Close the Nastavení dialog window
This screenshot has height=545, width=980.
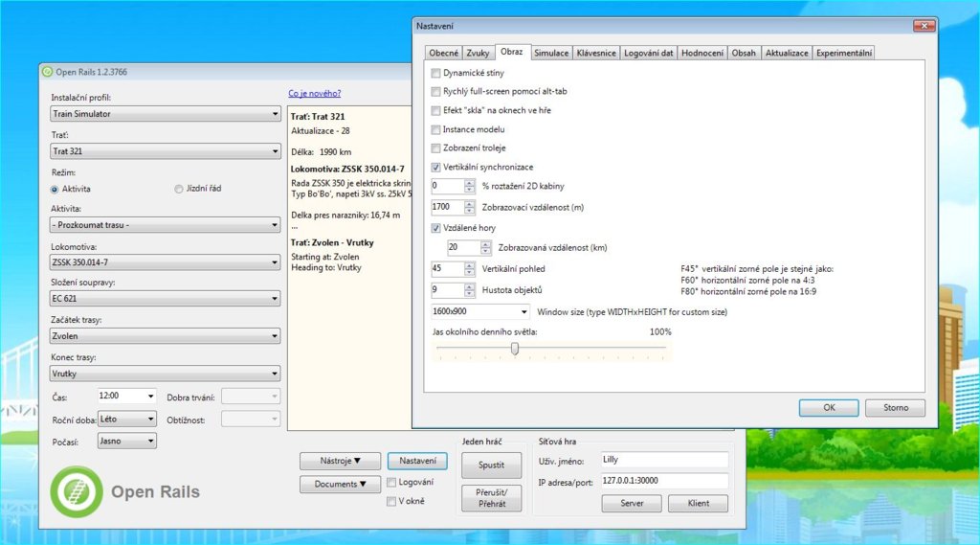click(x=924, y=26)
